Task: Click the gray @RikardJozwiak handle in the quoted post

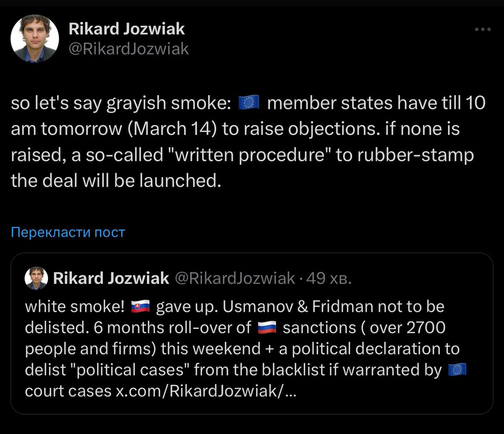Action: click(234, 278)
